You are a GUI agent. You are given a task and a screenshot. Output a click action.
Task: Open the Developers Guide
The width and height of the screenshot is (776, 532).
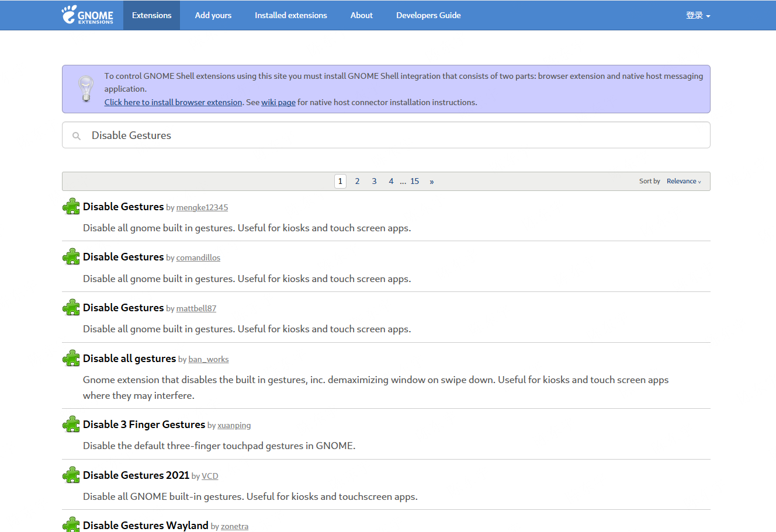[428, 15]
